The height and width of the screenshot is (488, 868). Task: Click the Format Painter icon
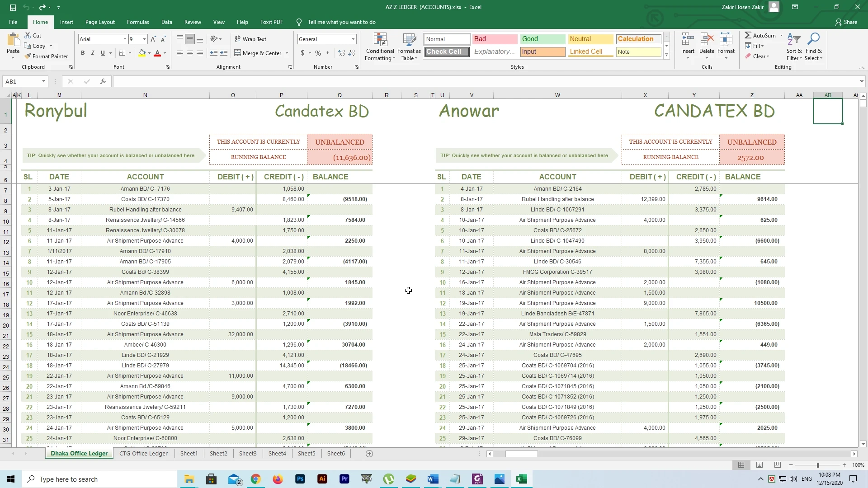pos(28,56)
